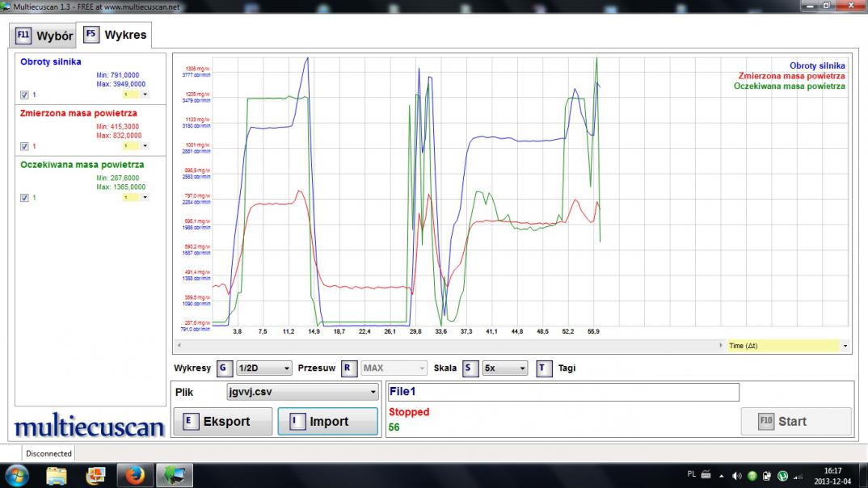The height and width of the screenshot is (488, 868).
Task: Click the File1 name text field
Action: pyautogui.click(x=563, y=392)
